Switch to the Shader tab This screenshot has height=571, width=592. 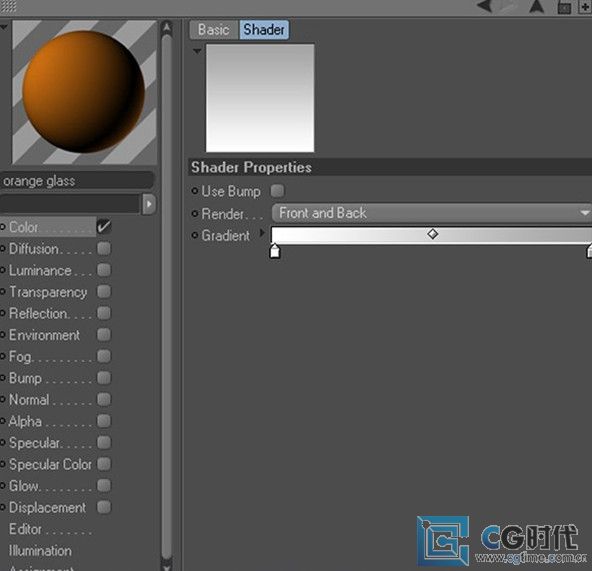(x=264, y=30)
